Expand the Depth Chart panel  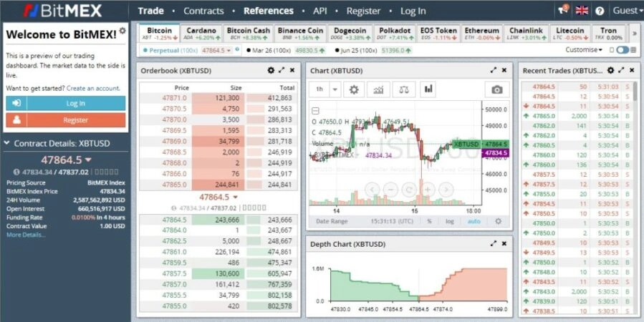pos(494,244)
